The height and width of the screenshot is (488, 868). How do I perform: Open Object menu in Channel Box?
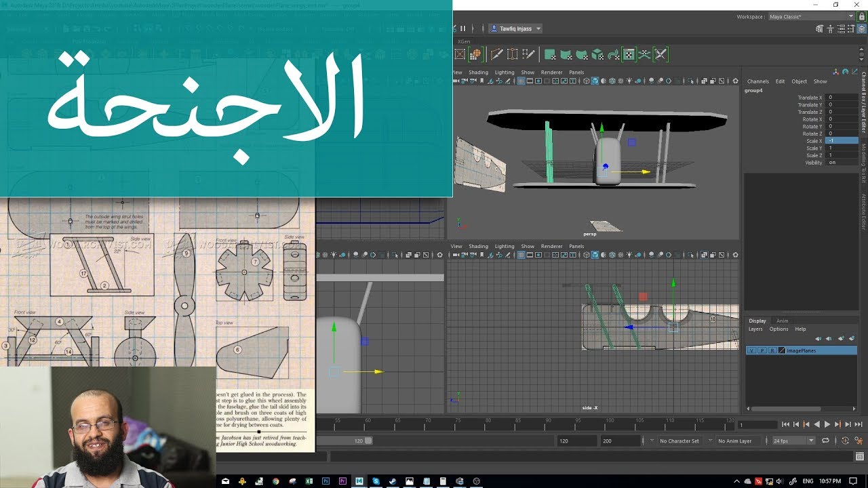(x=800, y=81)
